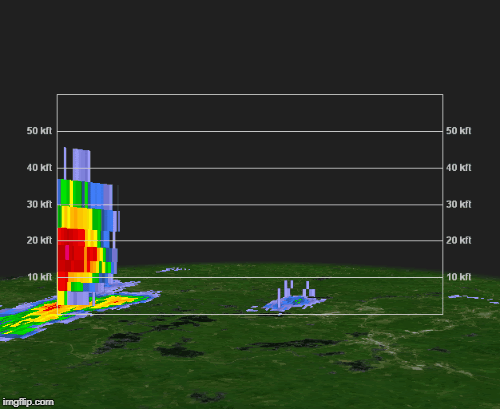Click the right 30 kft label

pos(459,204)
